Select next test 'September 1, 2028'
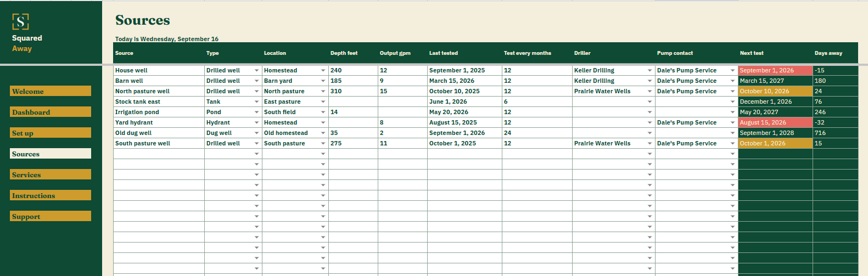The image size is (868, 276). coord(775,133)
